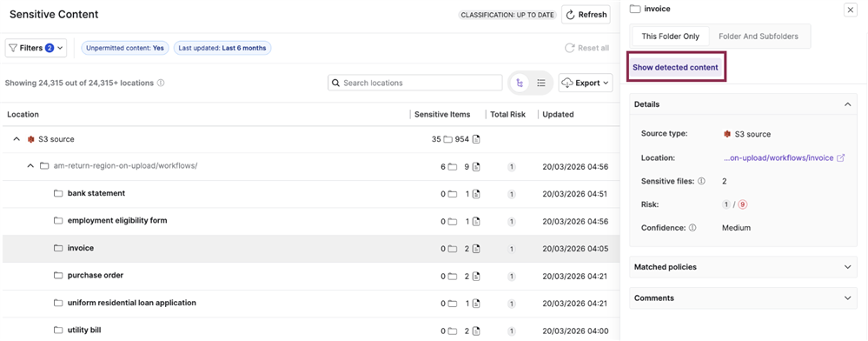Image resolution: width=868 pixels, height=341 pixels.
Task: Click the risk badge in the invoice row
Action: point(512,249)
